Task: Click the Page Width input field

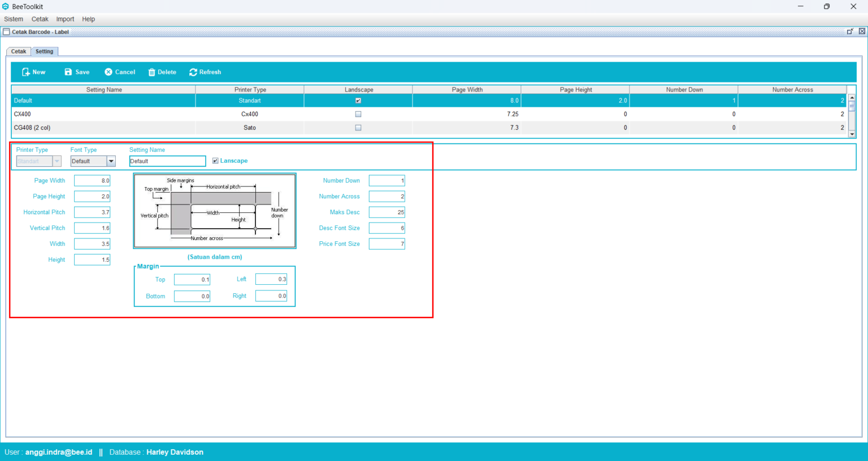Action: click(x=92, y=181)
